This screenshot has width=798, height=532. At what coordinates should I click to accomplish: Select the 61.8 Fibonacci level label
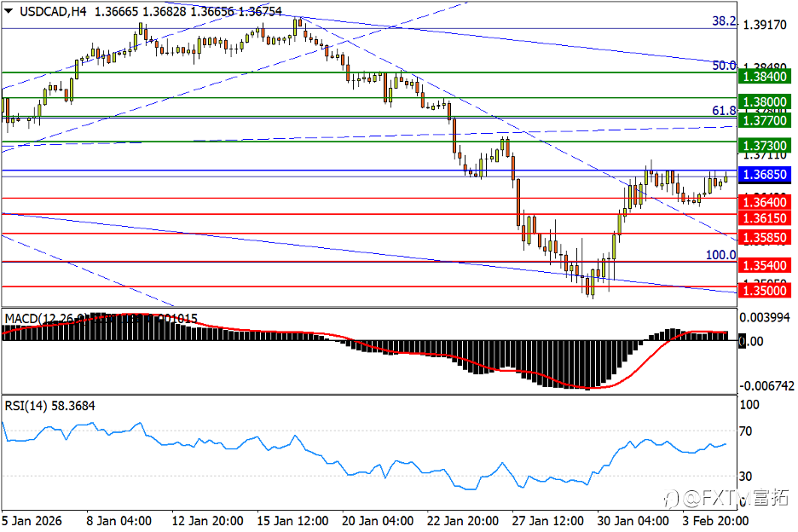coord(724,111)
